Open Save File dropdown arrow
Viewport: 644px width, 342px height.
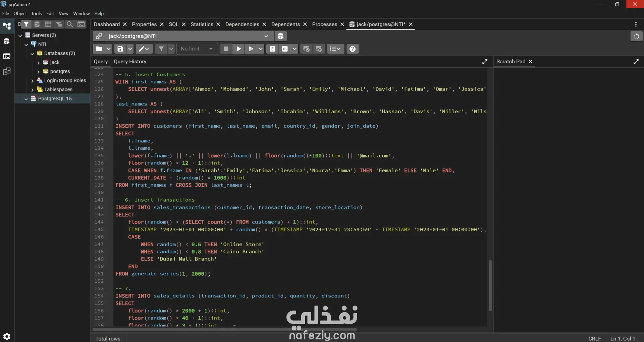(x=130, y=49)
